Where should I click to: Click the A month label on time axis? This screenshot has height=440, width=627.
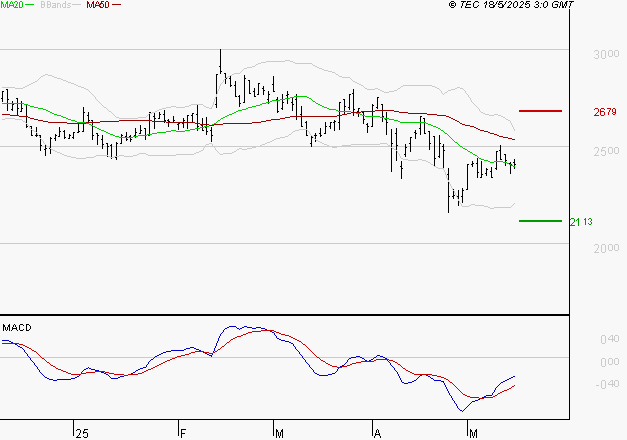(378, 433)
